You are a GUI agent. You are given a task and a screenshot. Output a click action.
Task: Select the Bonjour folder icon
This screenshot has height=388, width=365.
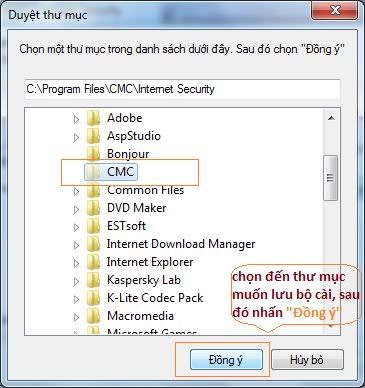click(x=93, y=154)
